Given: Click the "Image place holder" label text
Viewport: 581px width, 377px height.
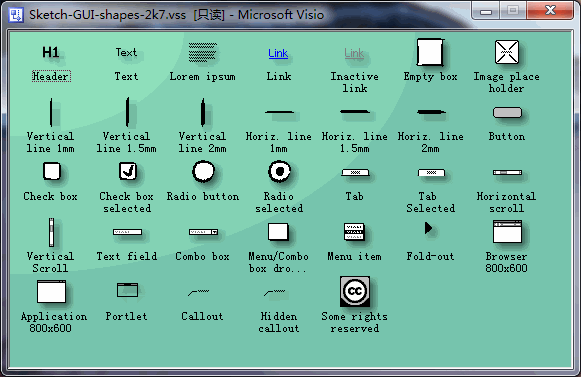Looking at the screenshot, I should click(507, 82).
